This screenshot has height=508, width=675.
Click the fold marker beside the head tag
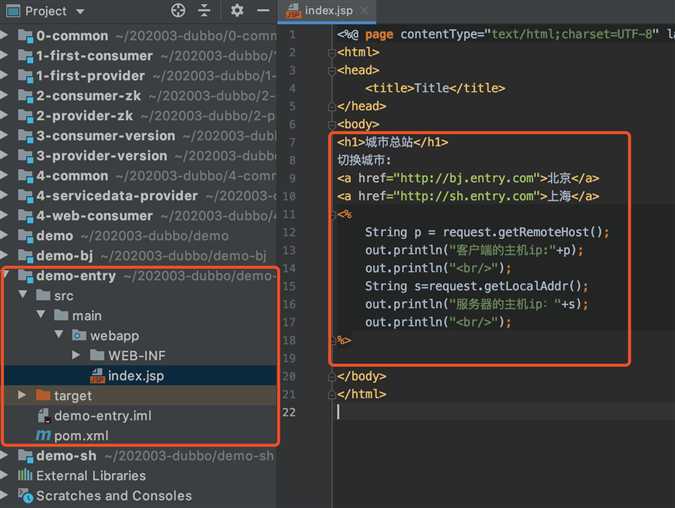[x=331, y=70]
